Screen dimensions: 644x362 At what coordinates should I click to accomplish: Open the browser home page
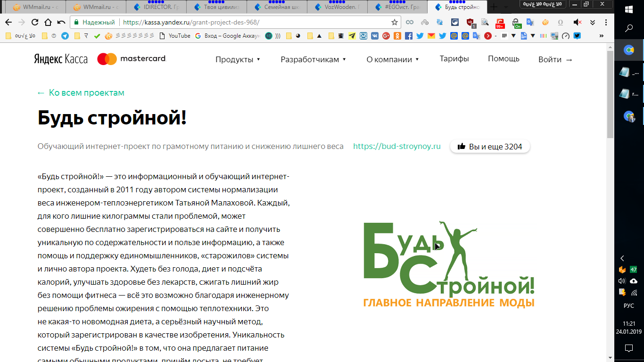48,22
